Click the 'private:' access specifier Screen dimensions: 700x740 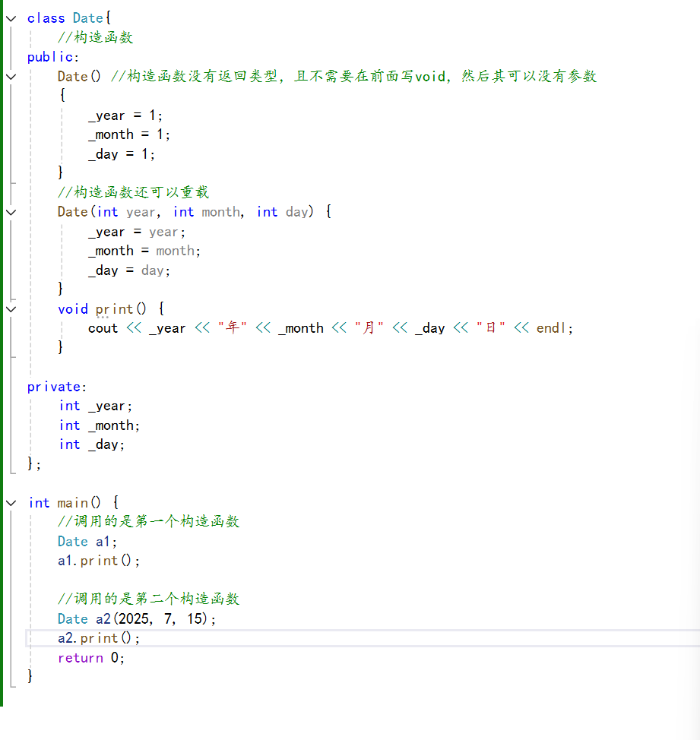[57, 387]
